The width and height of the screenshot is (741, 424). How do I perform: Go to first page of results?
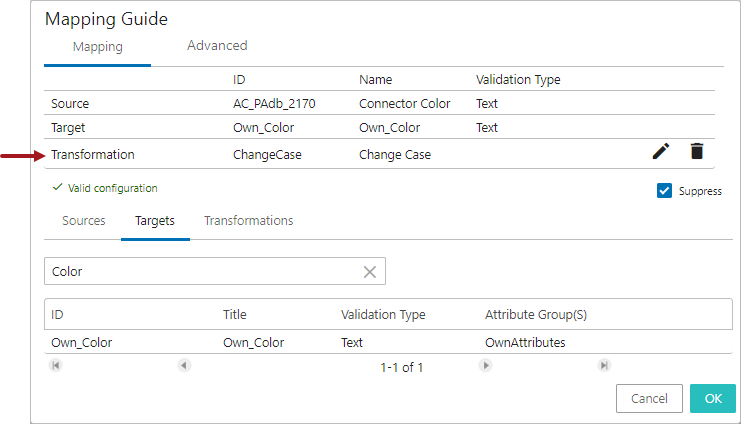click(x=55, y=366)
